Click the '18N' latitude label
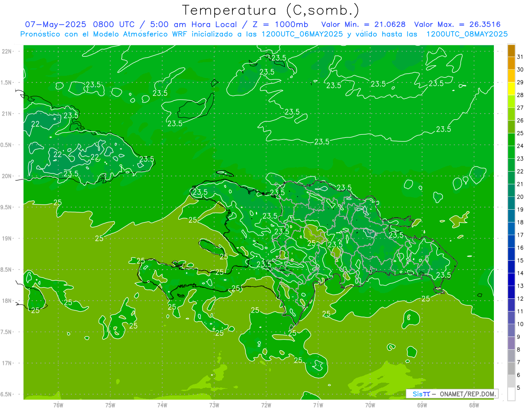The image size is (532, 411). point(8,301)
